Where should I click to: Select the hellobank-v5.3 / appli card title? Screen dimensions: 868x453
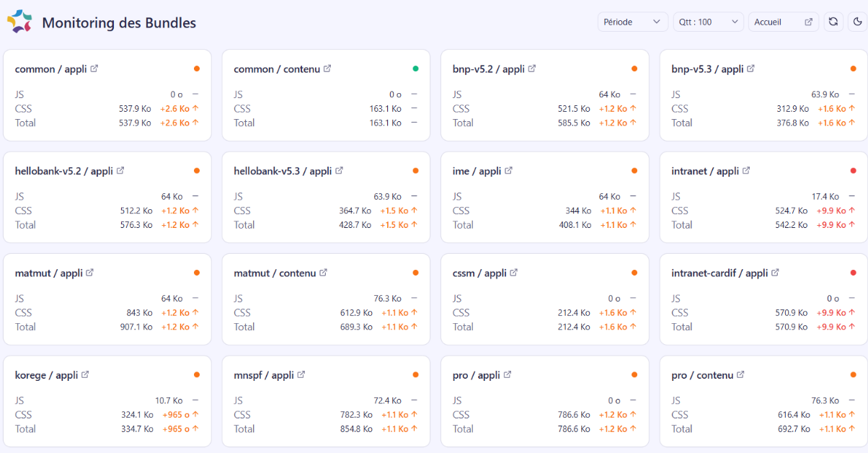(283, 171)
